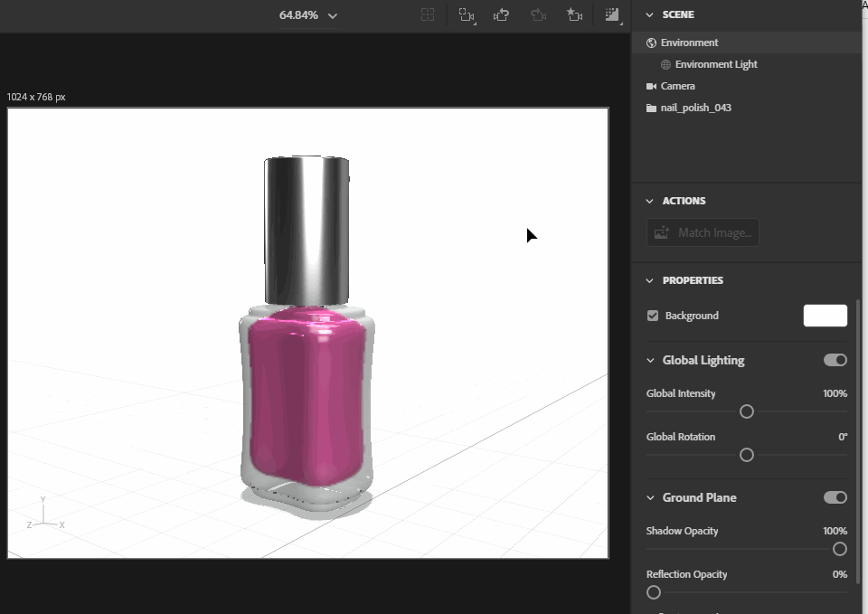Screen dimensions: 868x614
Task: Click the Match Image button
Action: point(703,232)
